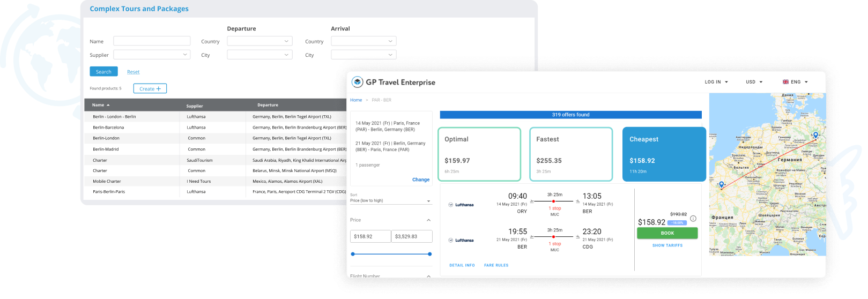Click SHOW TARIFFS link

tap(667, 245)
